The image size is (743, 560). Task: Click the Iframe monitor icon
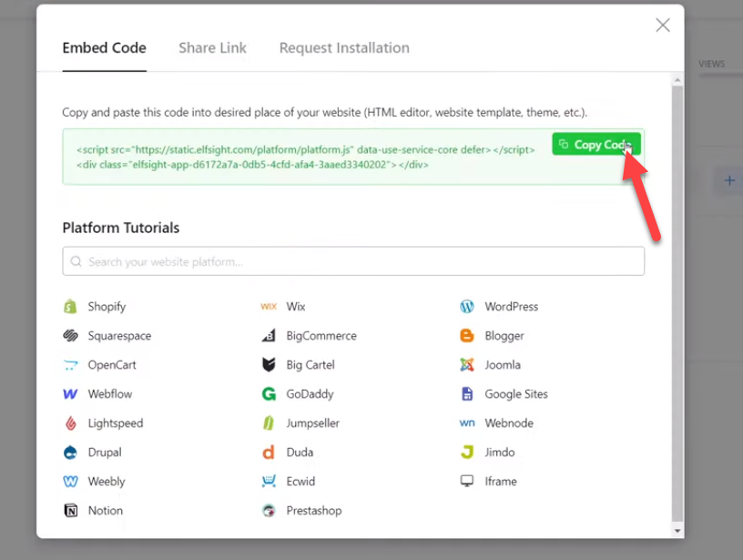467,482
